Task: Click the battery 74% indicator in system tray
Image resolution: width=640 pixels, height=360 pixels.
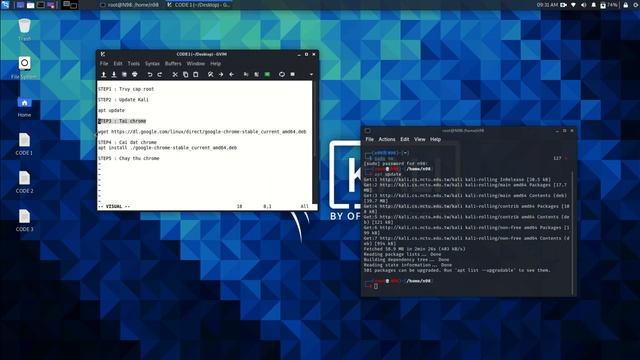Action: (609, 5)
